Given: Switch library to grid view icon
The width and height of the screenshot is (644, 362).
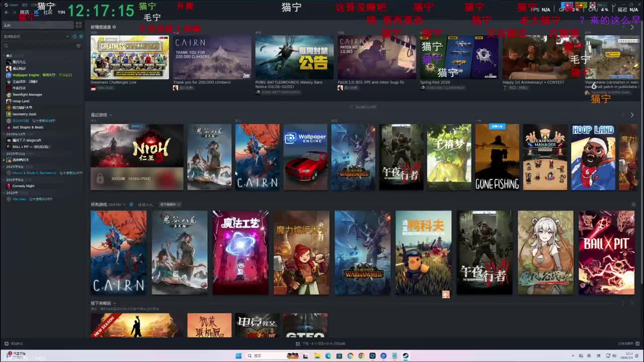Looking at the screenshot, I should coord(78,25).
